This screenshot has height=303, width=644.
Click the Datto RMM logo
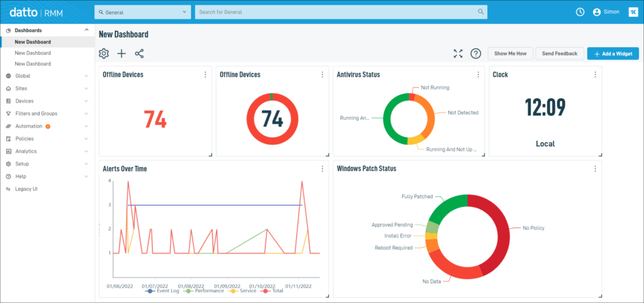pyautogui.click(x=36, y=12)
